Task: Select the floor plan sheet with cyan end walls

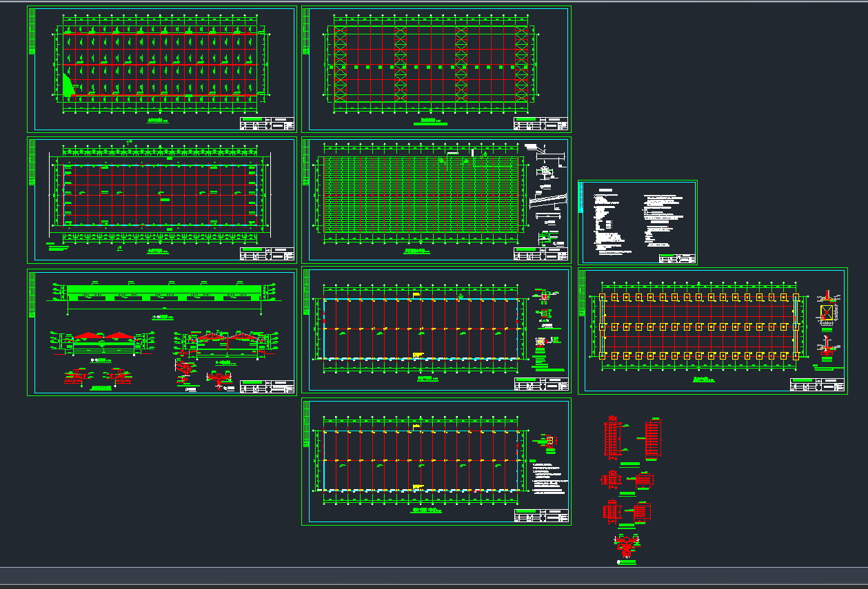Action: (162, 200)
